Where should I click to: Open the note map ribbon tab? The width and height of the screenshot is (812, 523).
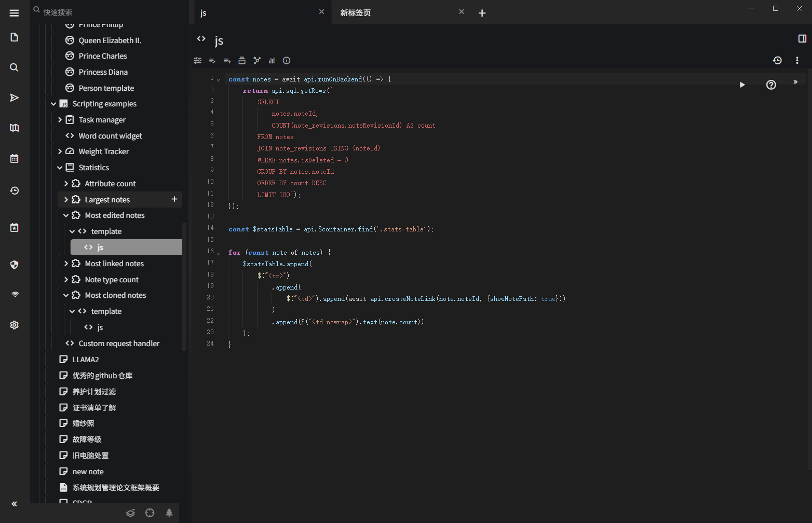click(x=256, y=61)
